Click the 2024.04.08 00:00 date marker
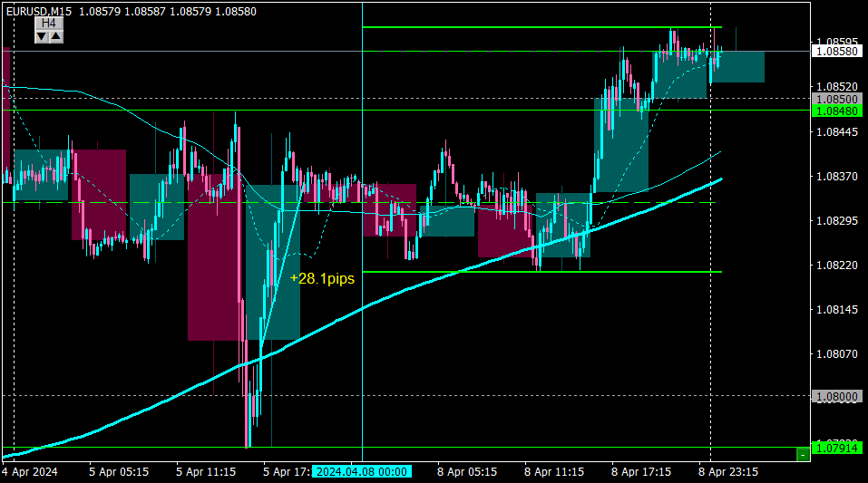 (x=362, y=472)
